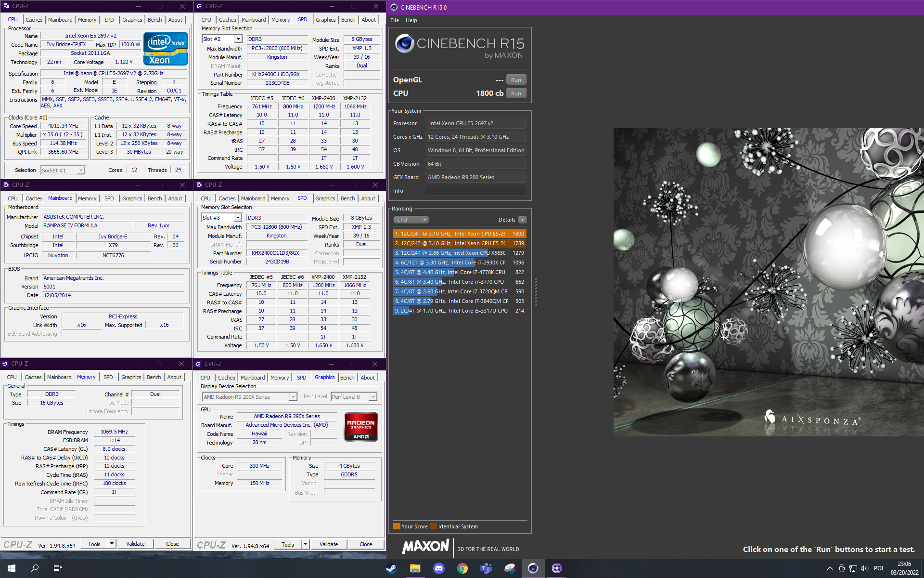Select ranking row 2 scoring 1789

tap(460, 243)
